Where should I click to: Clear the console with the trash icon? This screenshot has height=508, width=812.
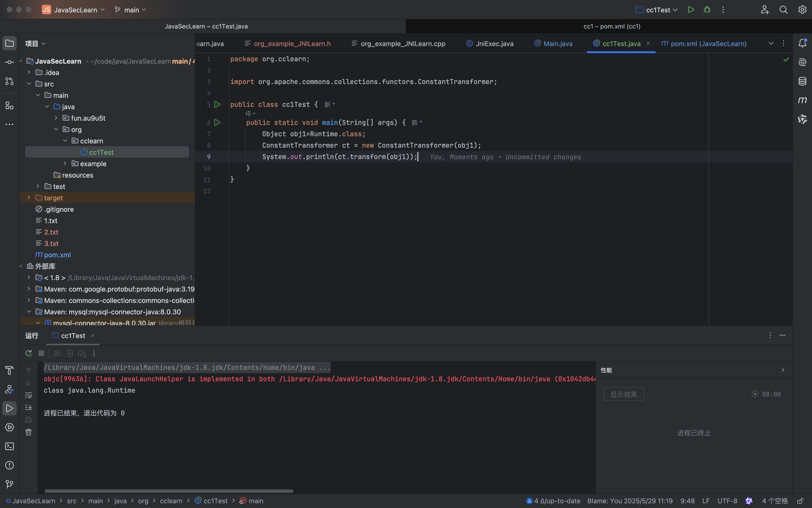[x=28, y=432]
